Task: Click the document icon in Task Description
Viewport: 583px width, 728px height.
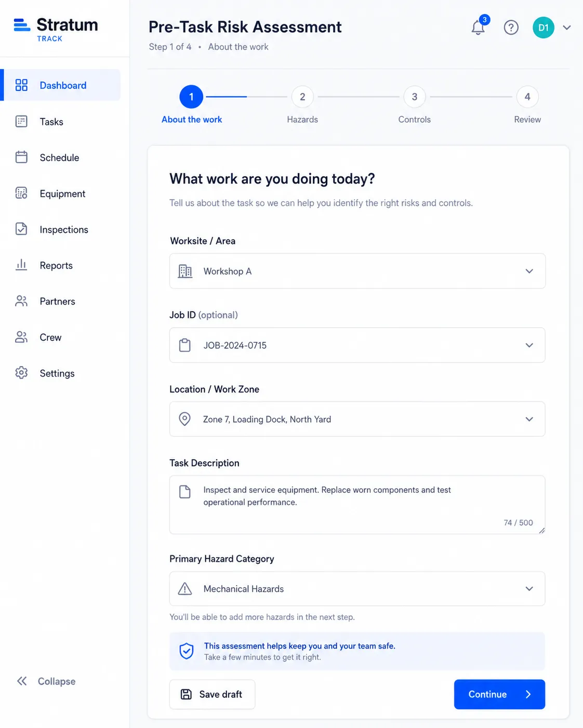Action: click(x=185, y=492)
